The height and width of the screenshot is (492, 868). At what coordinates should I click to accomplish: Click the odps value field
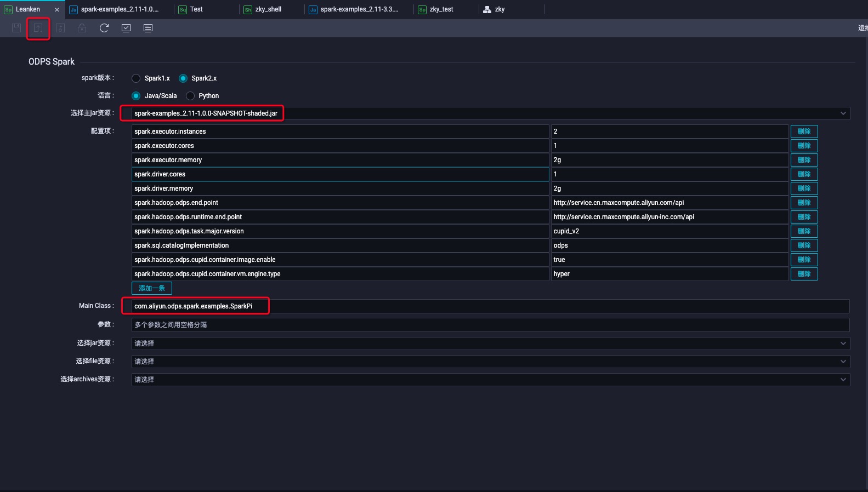[x=670, y=245]
